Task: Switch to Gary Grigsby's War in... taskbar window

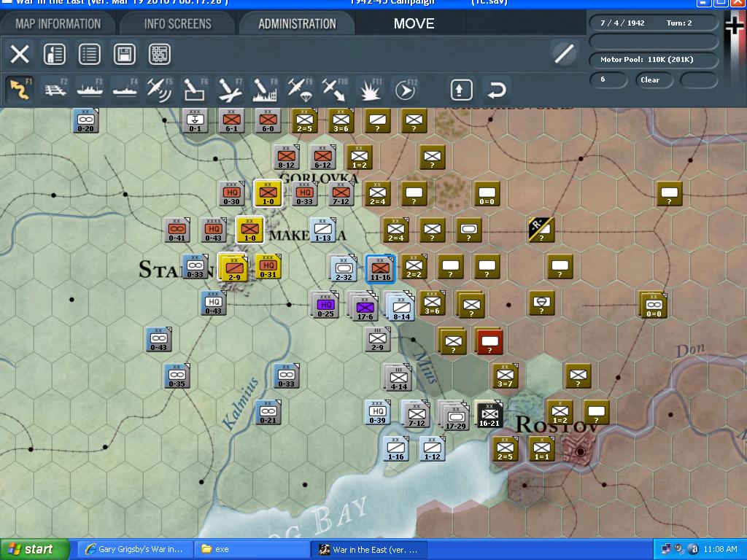Action: (x=135, y=550)
